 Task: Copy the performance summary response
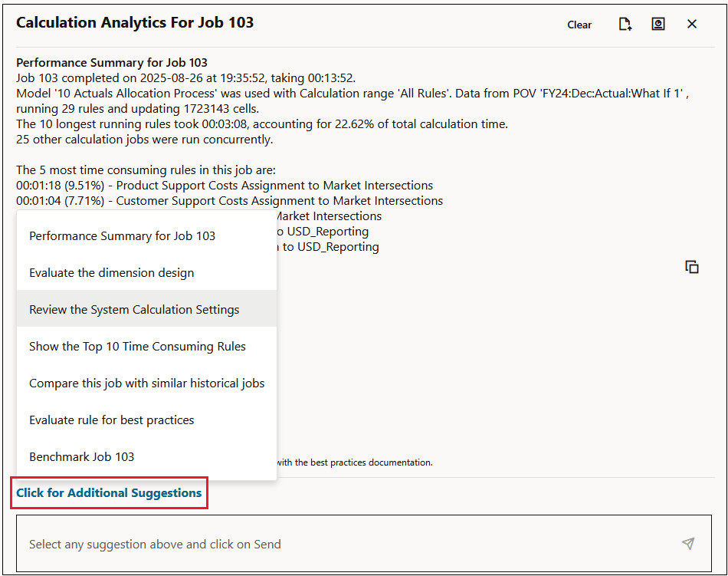692,266
